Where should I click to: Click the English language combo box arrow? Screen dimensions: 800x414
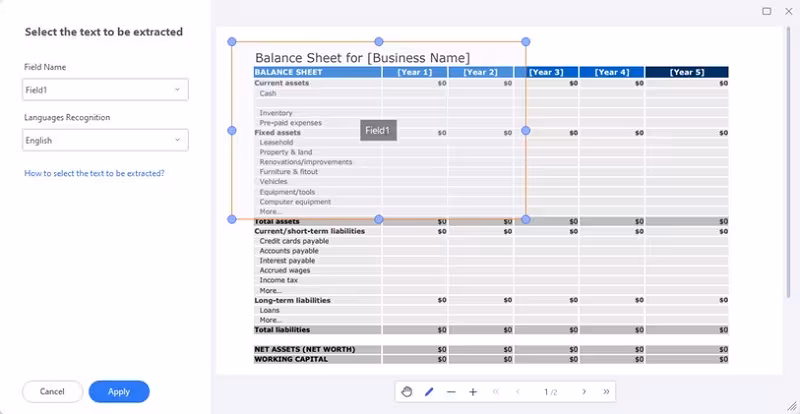point(177,140)
